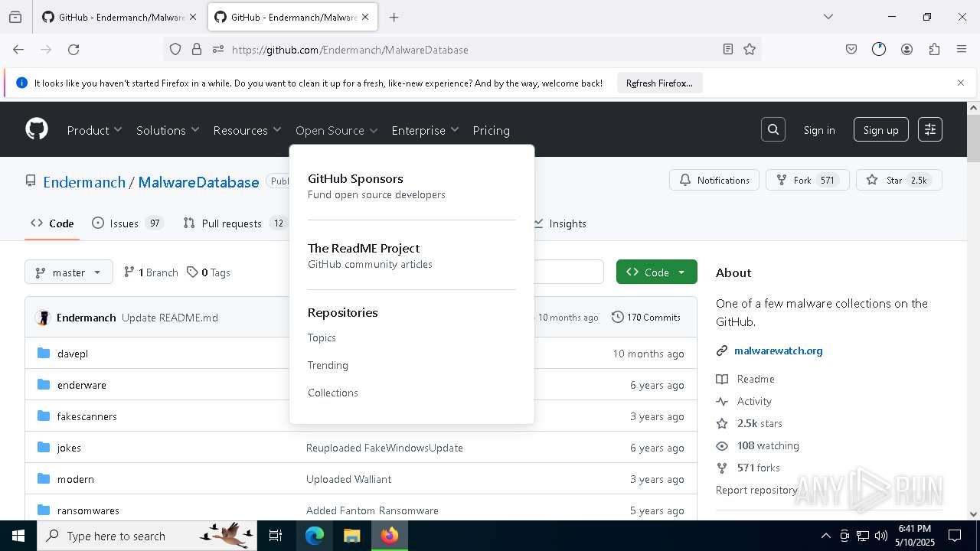The height and width of the screenshot is (551, 980).
Task: Switch to the Pull requests tab
Action: point(234,223)
